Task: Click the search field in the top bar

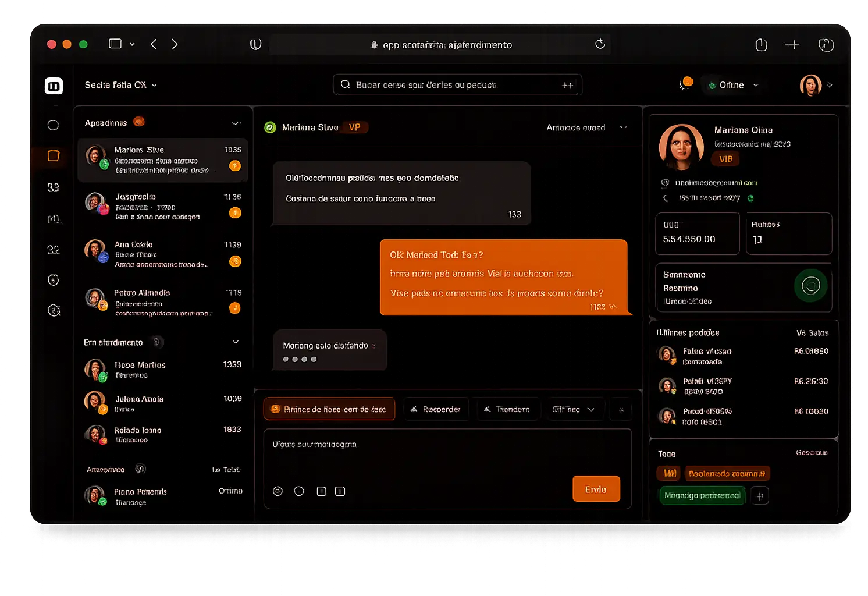Action: (x=457, y=85)
